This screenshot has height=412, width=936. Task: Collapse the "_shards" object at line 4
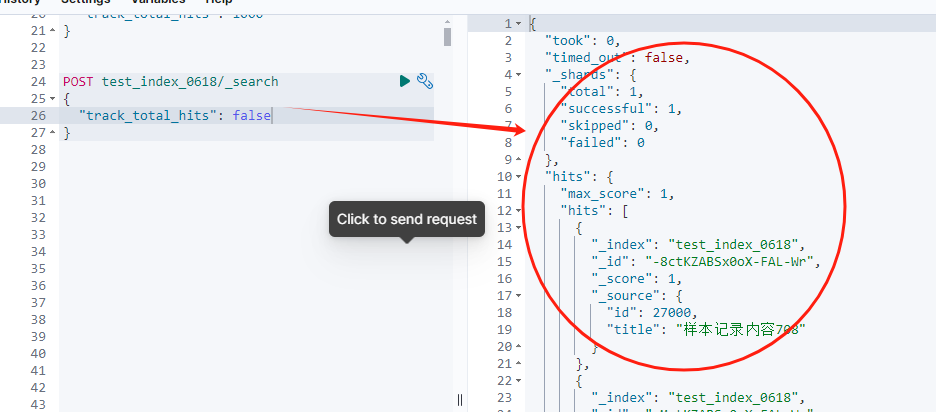518,75
